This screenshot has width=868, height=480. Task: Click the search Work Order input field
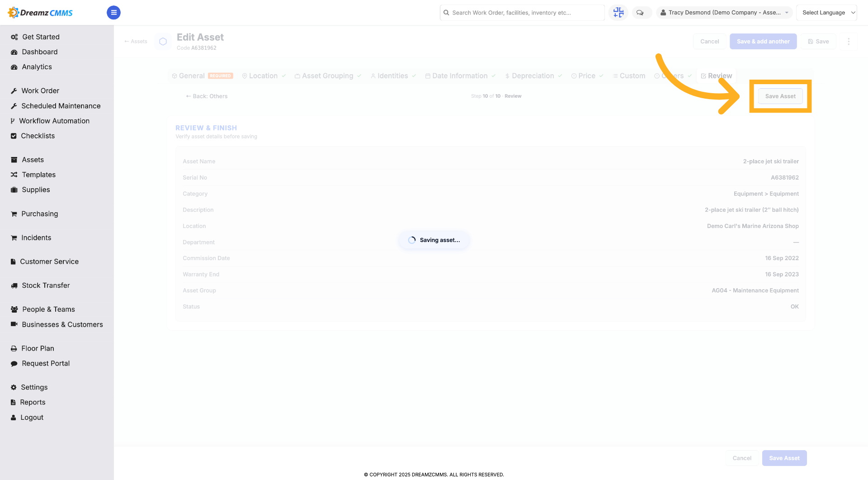[522, 13]
